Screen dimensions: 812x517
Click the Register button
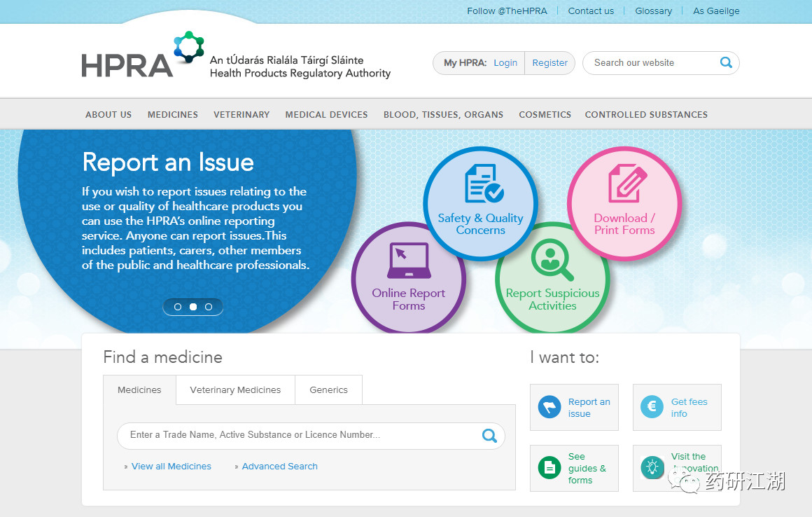click(x=550, y=62)
